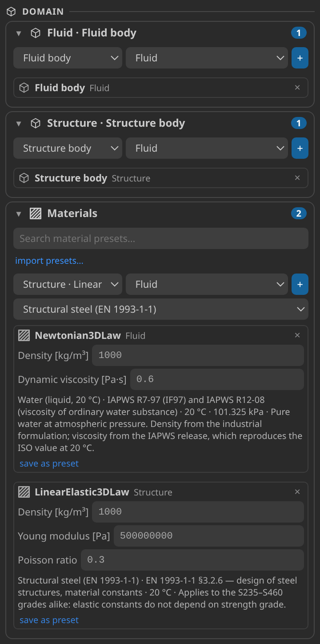Click the LinearElastic3DLaw Density field

198,512
